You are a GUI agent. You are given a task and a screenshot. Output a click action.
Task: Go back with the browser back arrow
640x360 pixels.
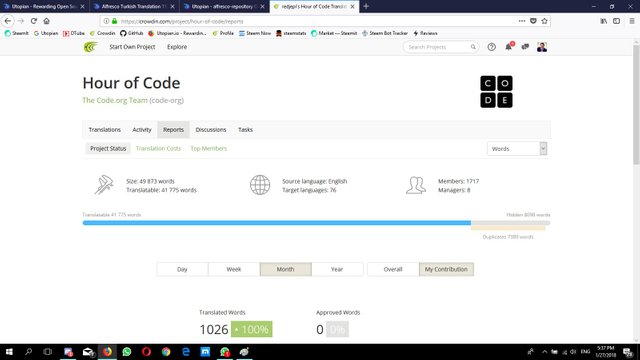click(x=8, y=21)
